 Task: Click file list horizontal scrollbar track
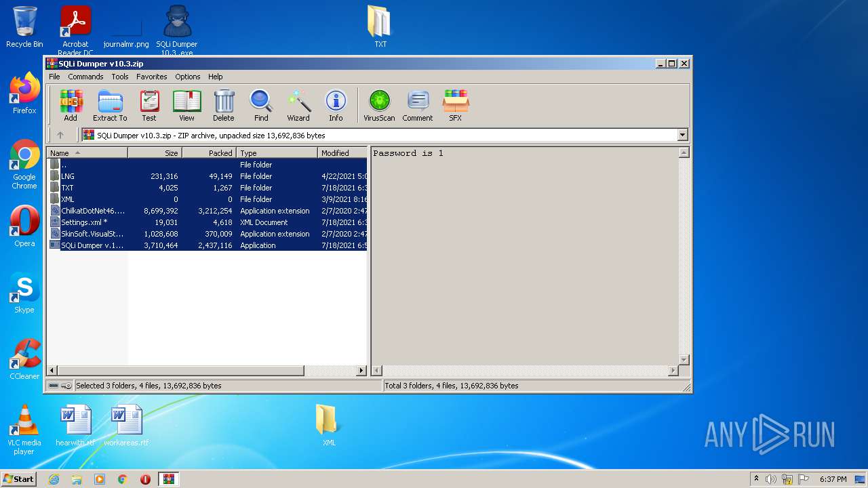pos(330,371)
